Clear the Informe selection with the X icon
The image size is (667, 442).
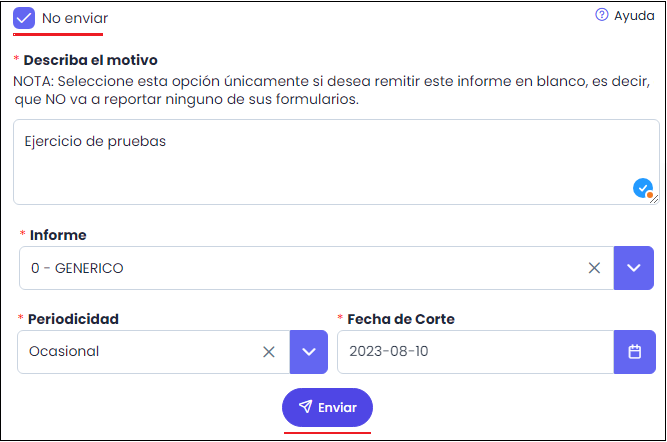(x=594, y=268)
